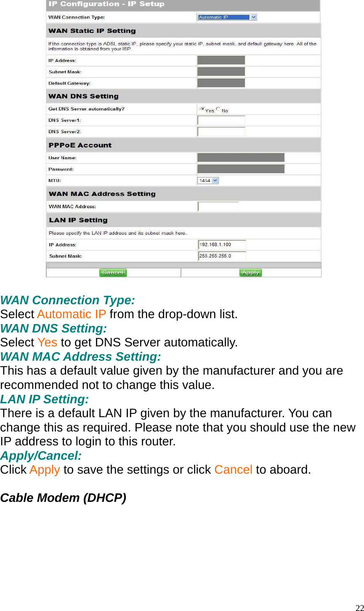Click the Apply button to save settings
This screenshot has height=611, width=364.
tap(250, 273)
